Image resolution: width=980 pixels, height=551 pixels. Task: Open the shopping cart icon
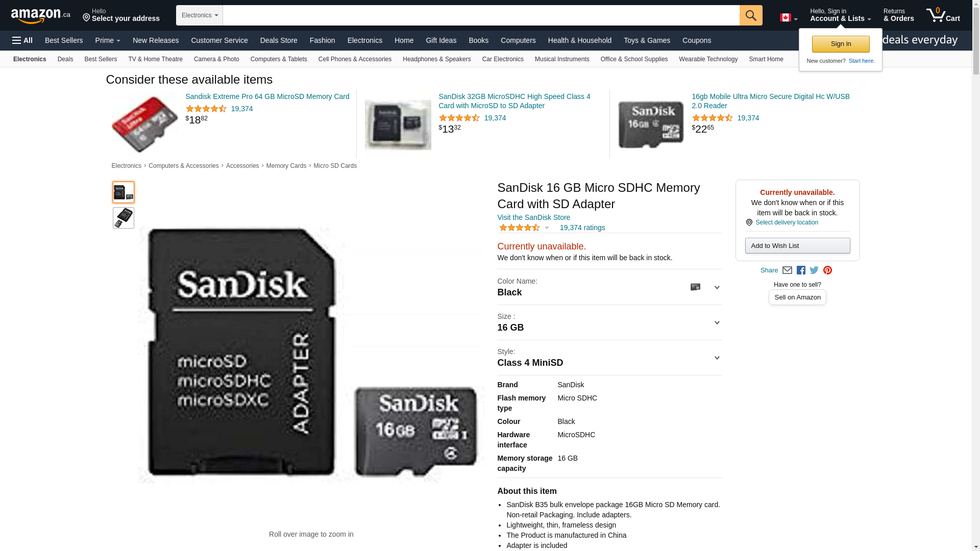click(x=943, y=15)
